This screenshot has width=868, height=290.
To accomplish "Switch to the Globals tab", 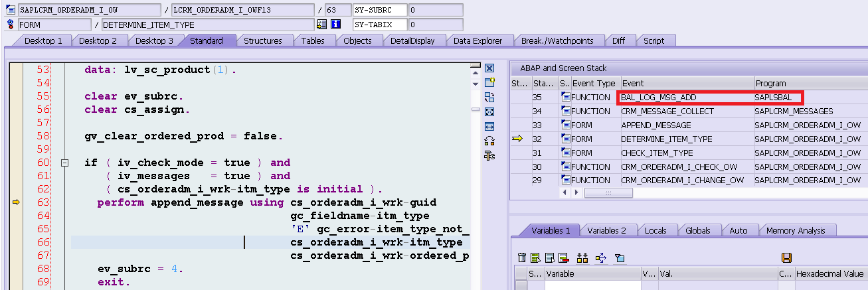I will 698,230.
